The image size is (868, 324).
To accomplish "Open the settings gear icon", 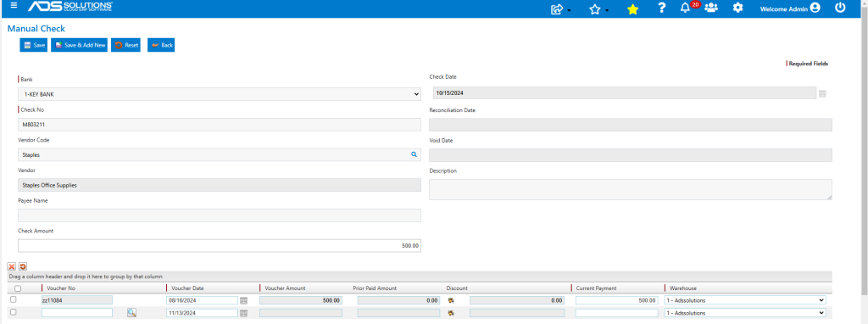I will tap(738, 8).
